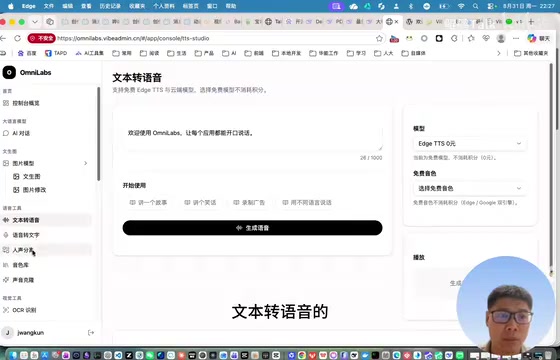Open the 图片修改 sidebar icon
The image size is (560, 360).
16,190
